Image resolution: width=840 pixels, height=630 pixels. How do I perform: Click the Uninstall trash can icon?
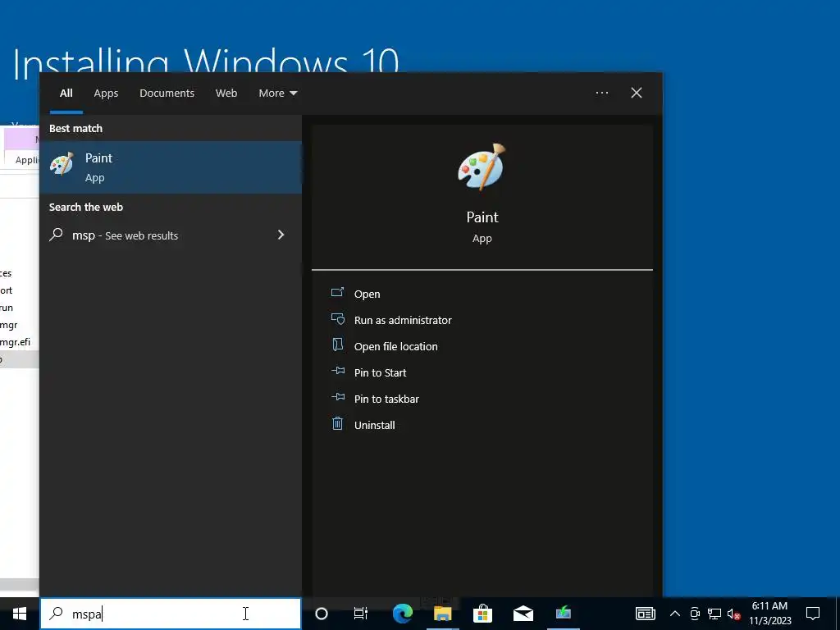(337, 424)
